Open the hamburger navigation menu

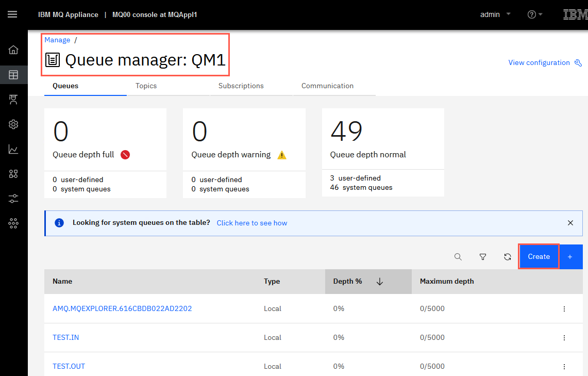[x=12, y=14]
